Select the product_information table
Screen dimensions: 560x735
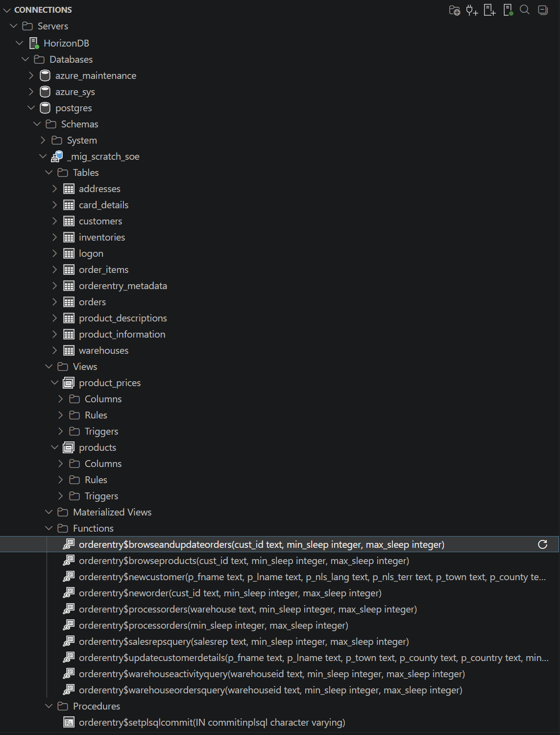[122, 334]
